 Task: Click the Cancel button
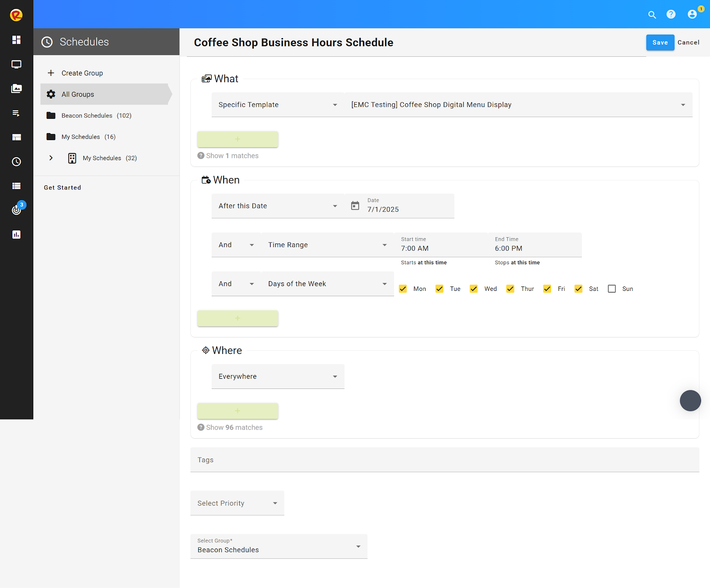(688, 43)
